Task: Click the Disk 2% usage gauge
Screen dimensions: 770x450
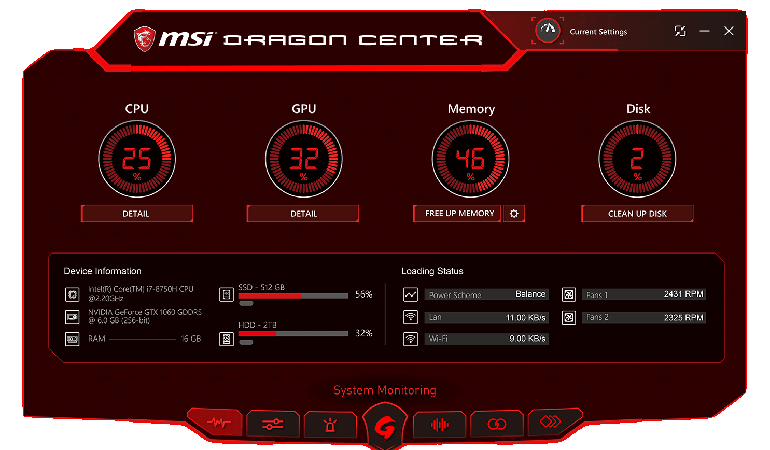Action: coord(637,159)
